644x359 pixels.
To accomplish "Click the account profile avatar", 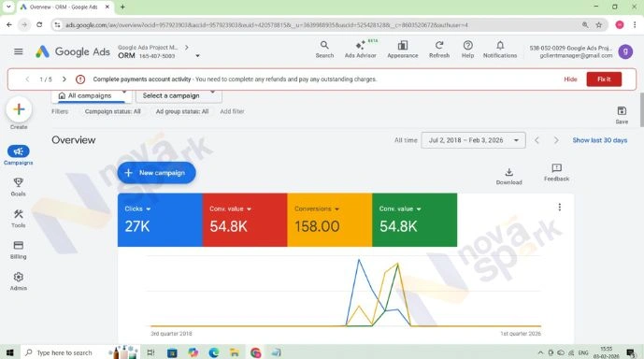I will [x=625, y=51].
